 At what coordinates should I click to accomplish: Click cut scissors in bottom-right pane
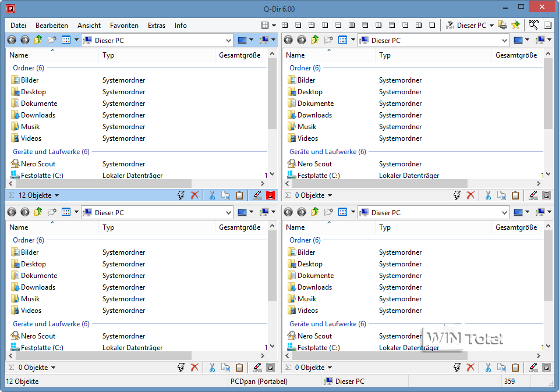(488, 368)
